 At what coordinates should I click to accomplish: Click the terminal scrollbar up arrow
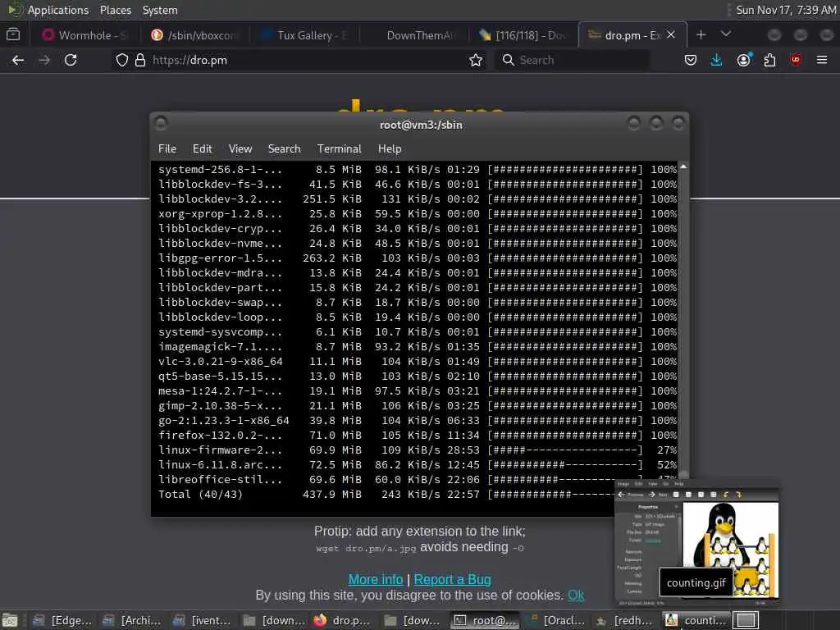pos(683,167)
